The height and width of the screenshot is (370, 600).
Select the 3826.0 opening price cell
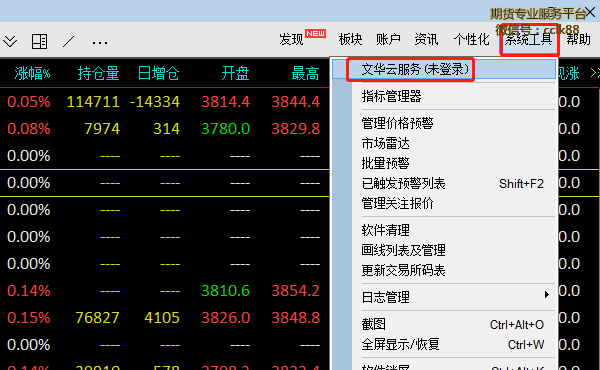[x=226, y=318]
